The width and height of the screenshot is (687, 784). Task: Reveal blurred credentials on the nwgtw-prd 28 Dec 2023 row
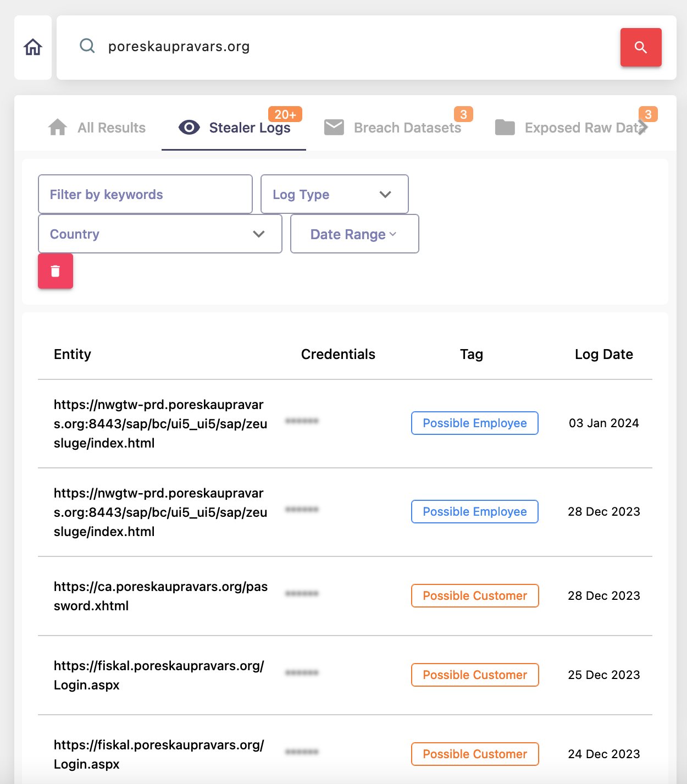(302, 510)
